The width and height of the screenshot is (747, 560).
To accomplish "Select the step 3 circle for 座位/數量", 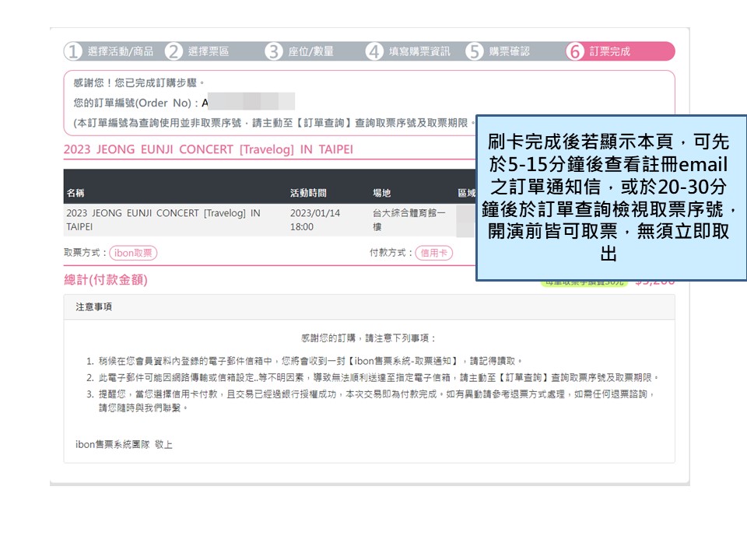I will point(274,52).
